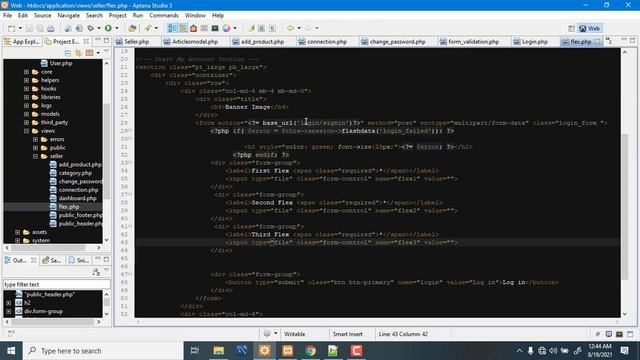Click red C application icon on taskbar

(x=356, y=351)
